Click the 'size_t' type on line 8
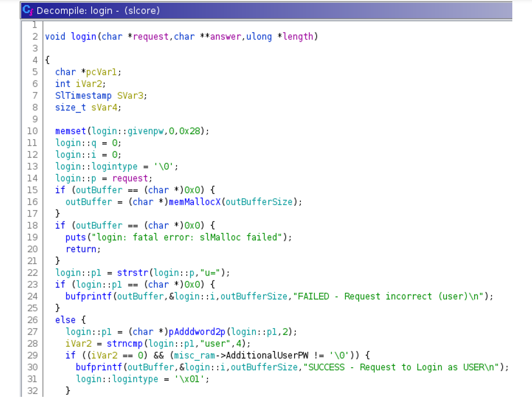This screenshot has width=532, height=398. pyautogui.click(x=70, y=107)
